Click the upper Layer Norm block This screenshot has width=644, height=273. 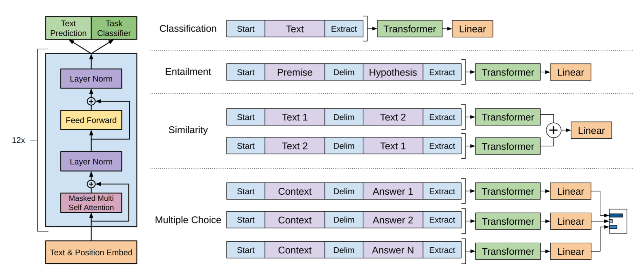point(91,79)
